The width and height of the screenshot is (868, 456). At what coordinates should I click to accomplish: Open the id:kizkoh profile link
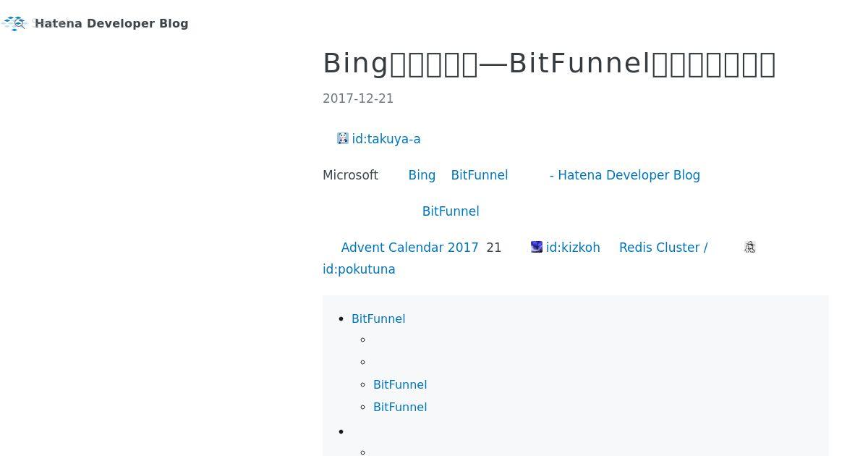point(573,248)
